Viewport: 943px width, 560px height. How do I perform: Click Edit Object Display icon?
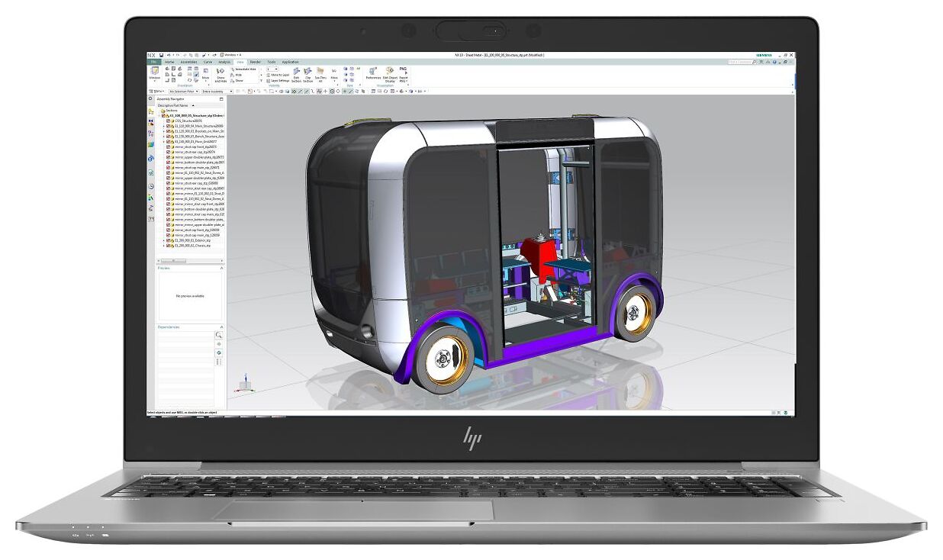tap(390, 75)
